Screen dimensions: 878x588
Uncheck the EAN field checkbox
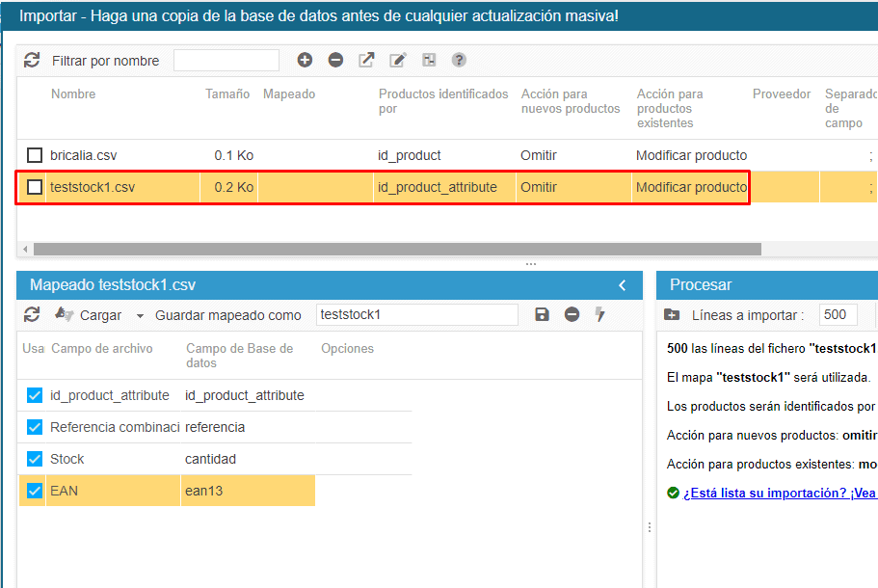(x=35, y=491)
